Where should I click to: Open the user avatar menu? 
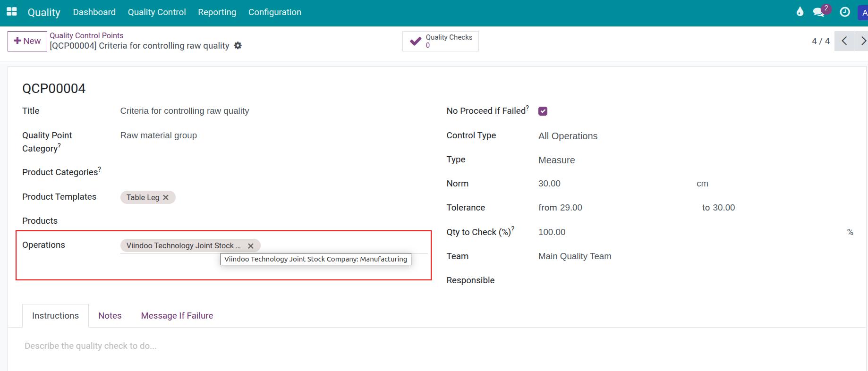click(863, 13)
